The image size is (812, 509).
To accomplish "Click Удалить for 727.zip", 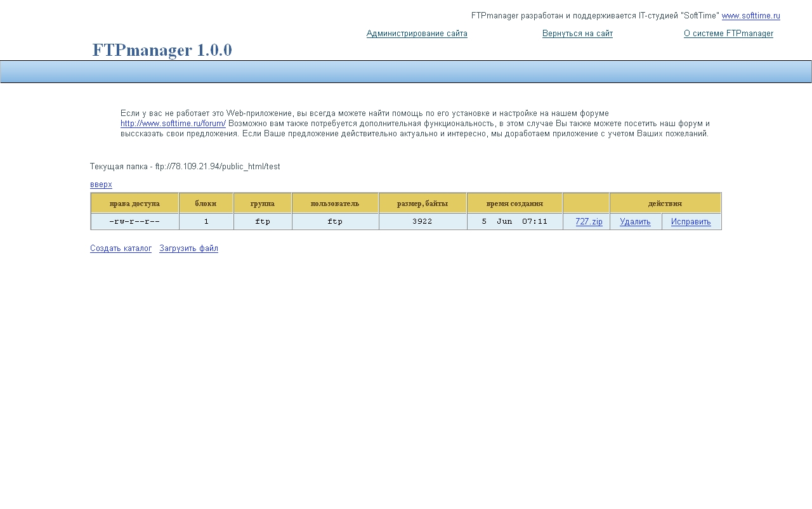I will click(x=635, y=222).
